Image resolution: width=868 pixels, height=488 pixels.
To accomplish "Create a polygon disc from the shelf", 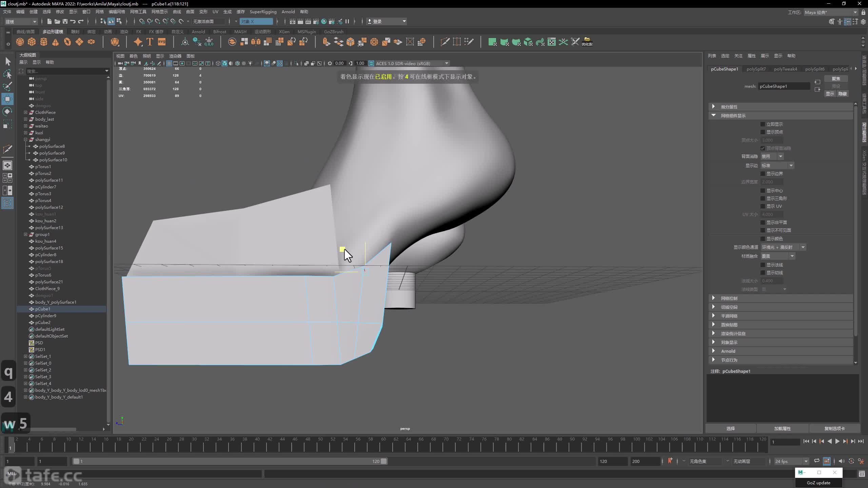I will coord(91,42).
